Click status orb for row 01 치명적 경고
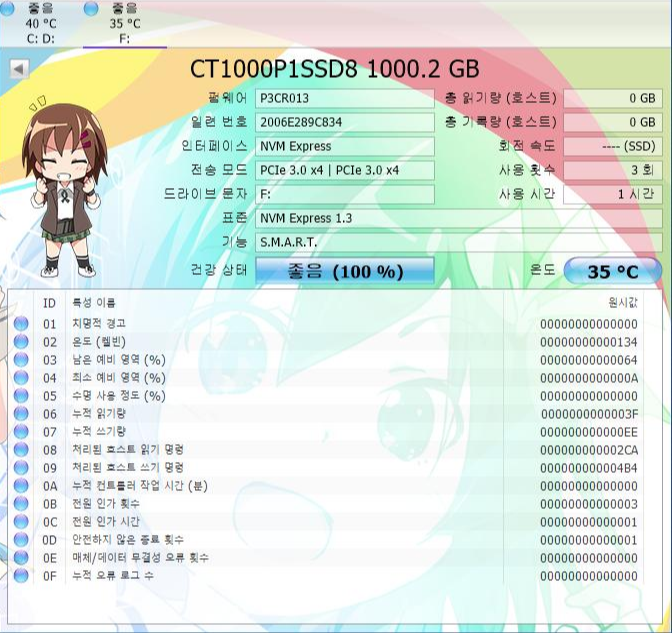Viewport: 672px width, 633px height. pyautogui.click(x=21, y=324)
